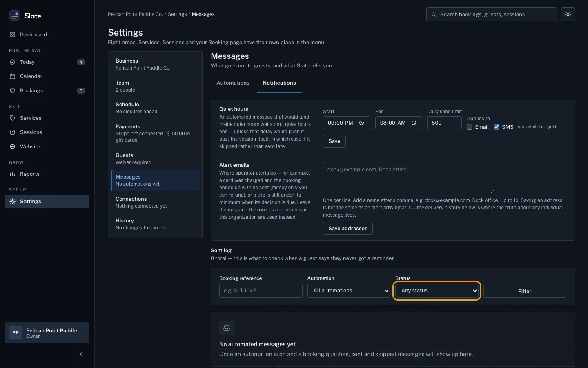Select Settings in the sidebar
588x368 pixels.
click(47, 201)
